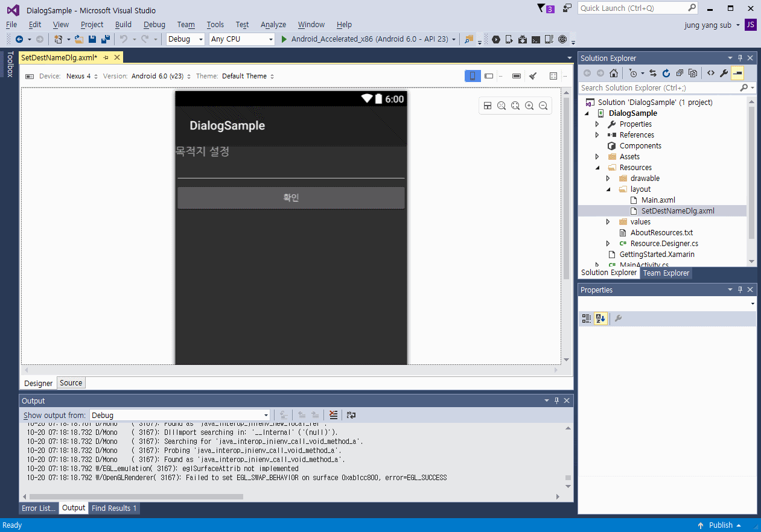This screenshot has width=761, height=532.
Task: Switch designer to portrait orientation
Action: tap(473, 76)
